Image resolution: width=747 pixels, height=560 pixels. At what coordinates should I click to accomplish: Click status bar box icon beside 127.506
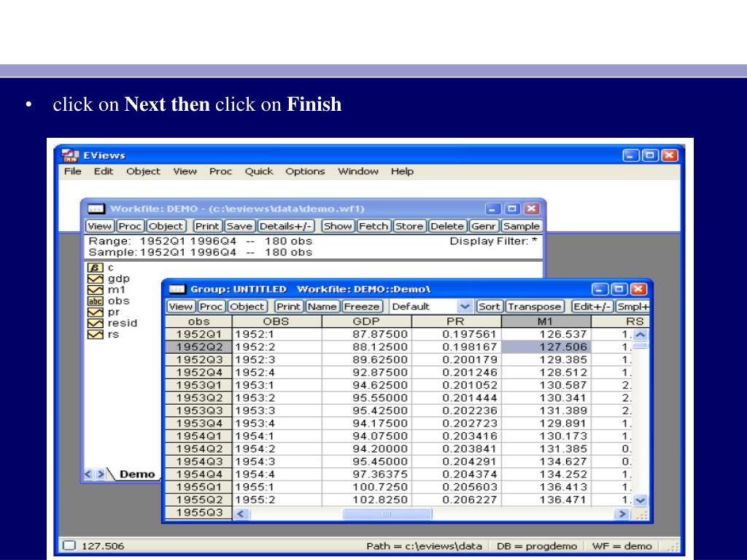[69, 545]
